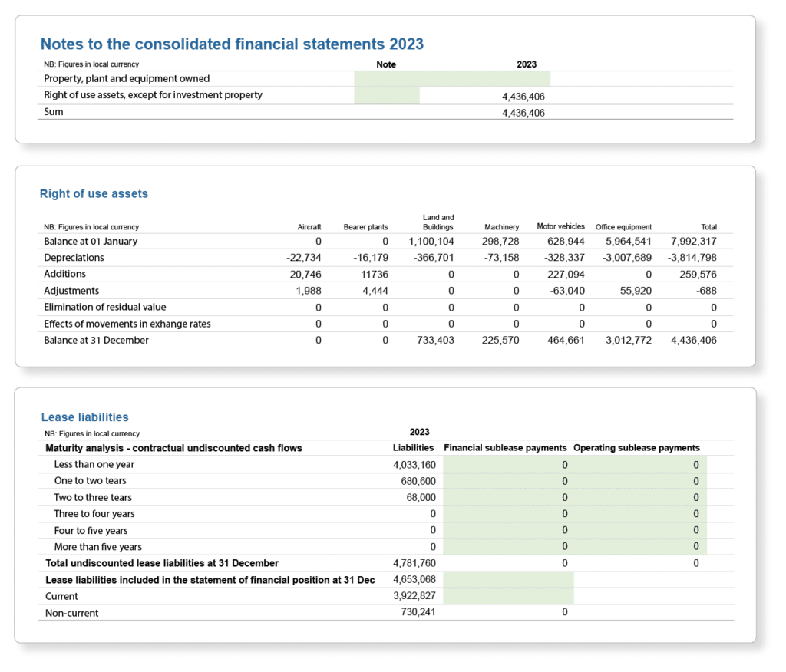Click 'Less than one year' row label
This screenshot has height=672, width=786.
click(x=94, y=465)
